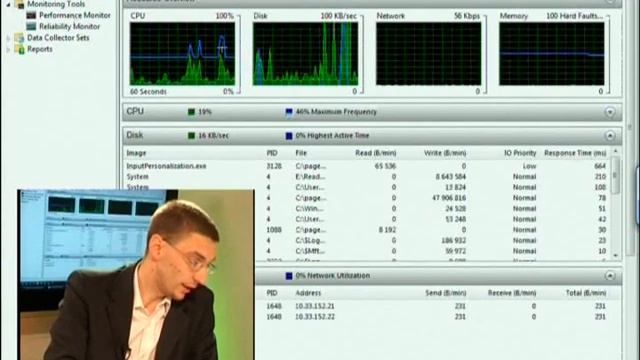Select Reports node in tree
The image size is (640, 360).
[x=40, y=49]
